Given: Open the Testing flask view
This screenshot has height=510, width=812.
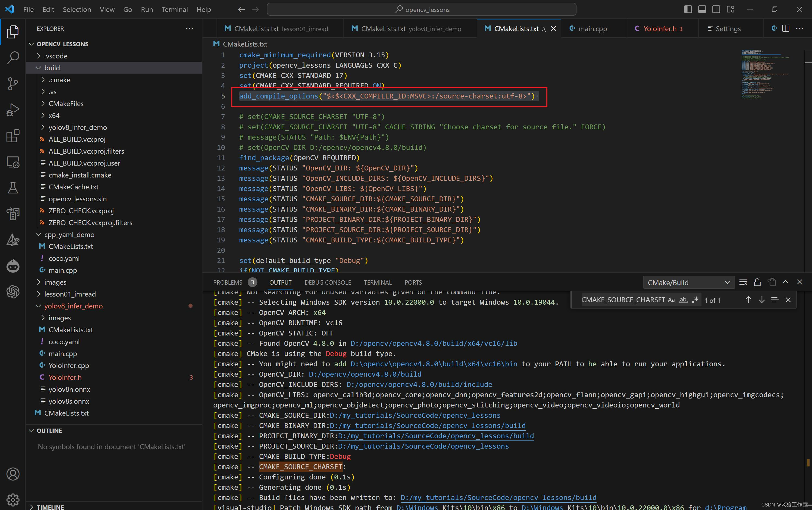Looking at the screenshot, I should click(13, 188).
